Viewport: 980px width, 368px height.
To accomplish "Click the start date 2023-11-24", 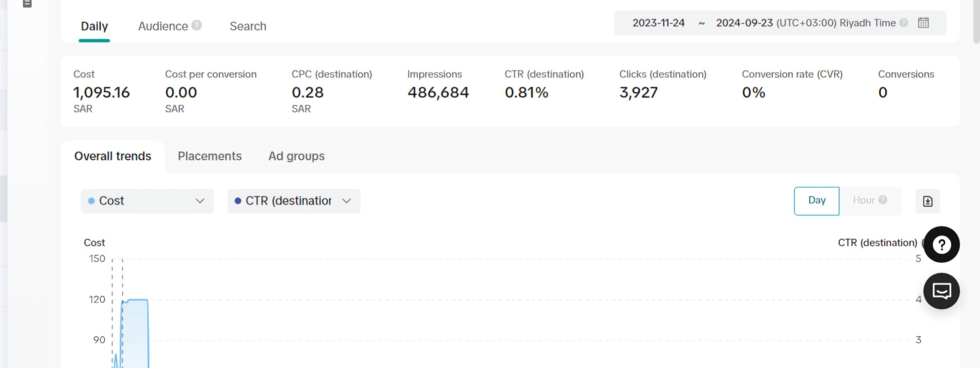I will 658,23.
